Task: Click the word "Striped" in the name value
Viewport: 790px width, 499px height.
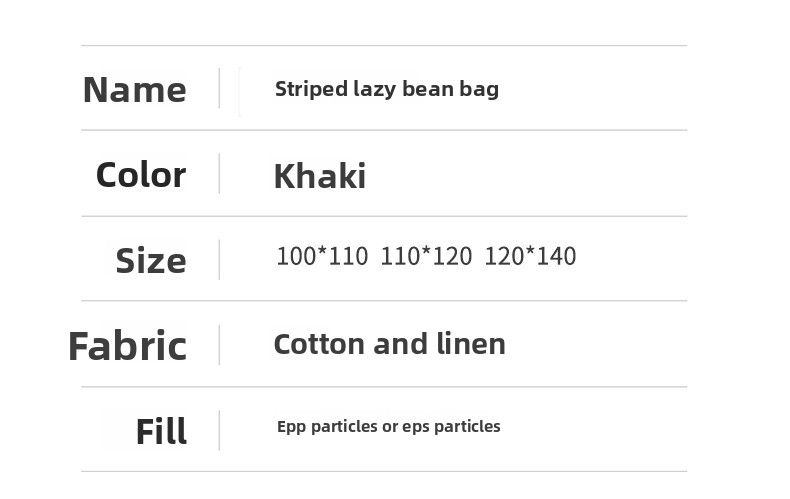Action: 310,89
